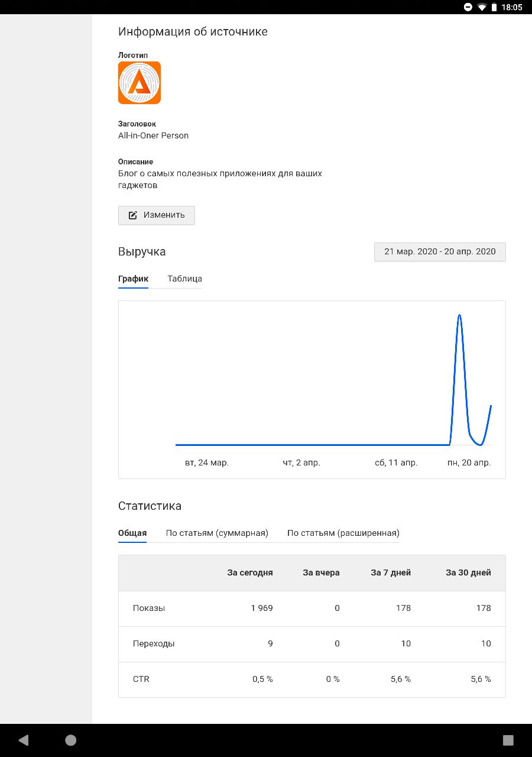Switch to the График tab
The height and width of the screenshot is (757, 532).
click(133, 279)
